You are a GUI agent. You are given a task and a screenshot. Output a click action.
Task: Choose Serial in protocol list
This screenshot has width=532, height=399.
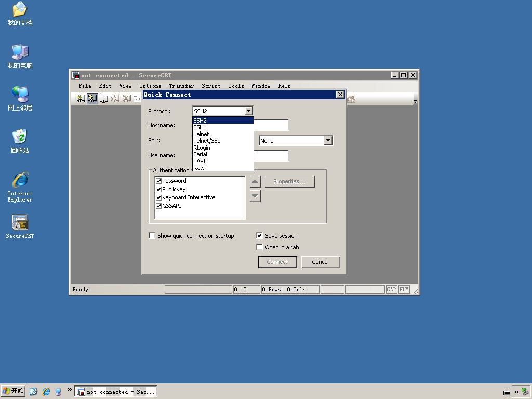coord(223,154)
